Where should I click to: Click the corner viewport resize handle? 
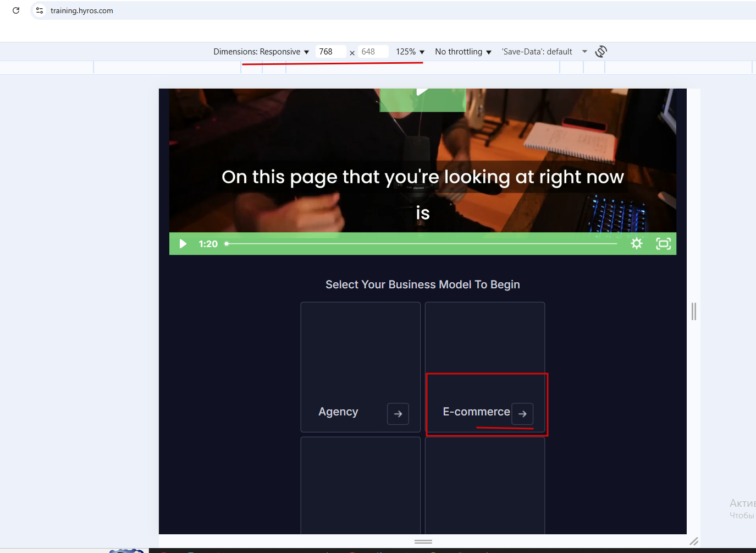tap(694, 541)
